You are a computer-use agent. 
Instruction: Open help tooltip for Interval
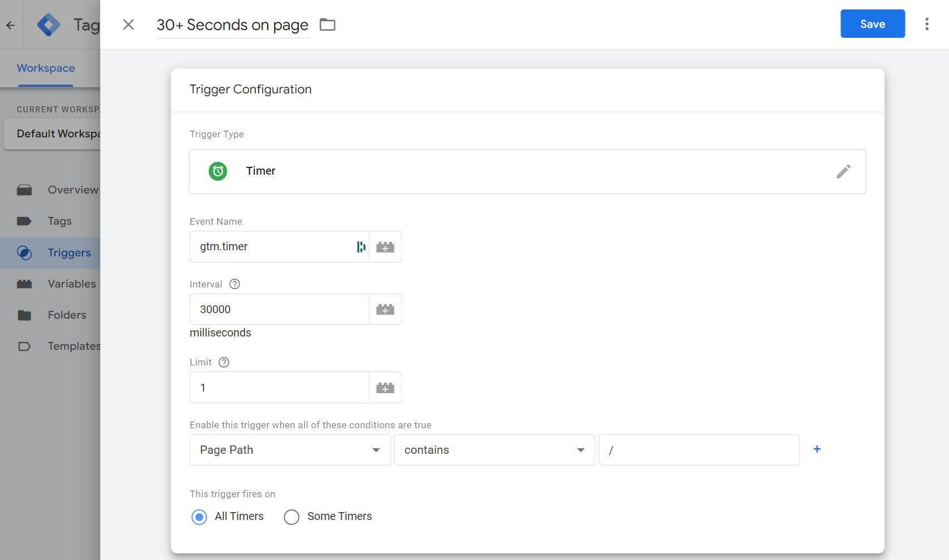click(235, 284)
